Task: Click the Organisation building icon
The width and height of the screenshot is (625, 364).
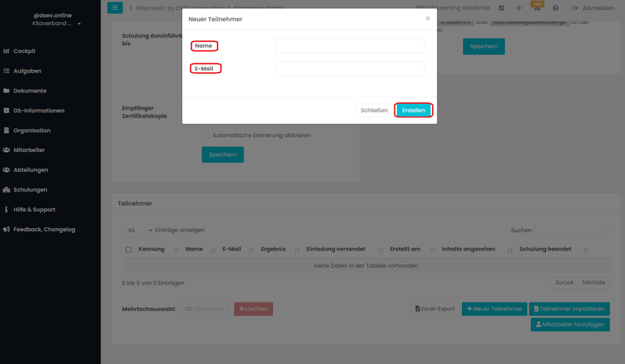Action: coord(7,130)
